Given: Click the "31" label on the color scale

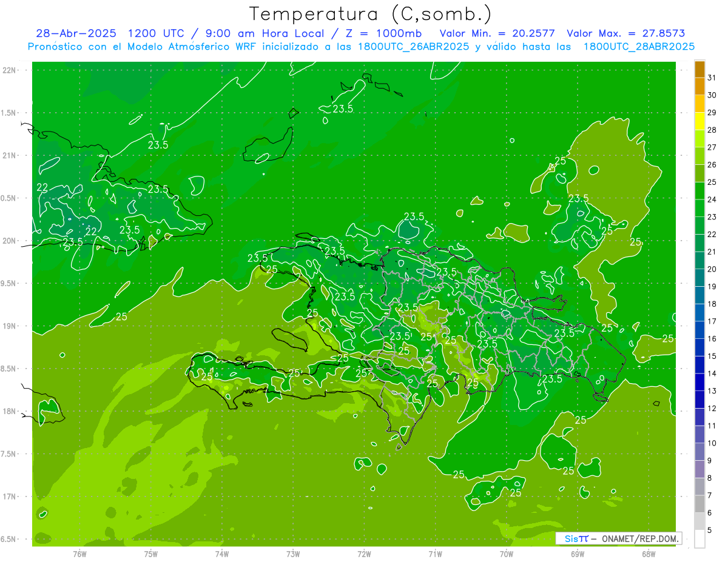Looking at the screenshot, I should pyautogui.click(x=712, y=78).
